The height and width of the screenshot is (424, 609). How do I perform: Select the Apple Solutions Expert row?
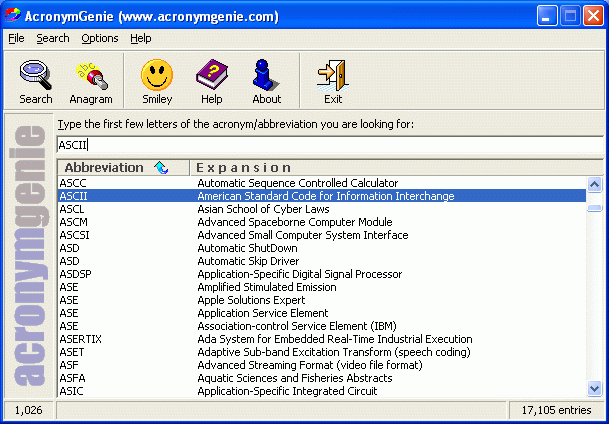(322, 300)
